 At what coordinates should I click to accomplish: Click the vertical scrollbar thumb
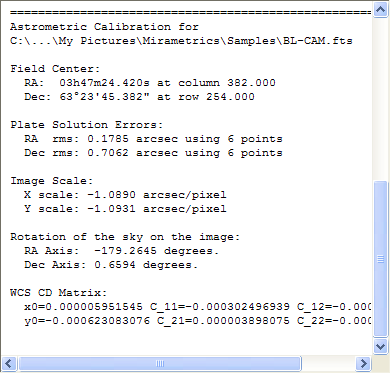tap(380, 259)
